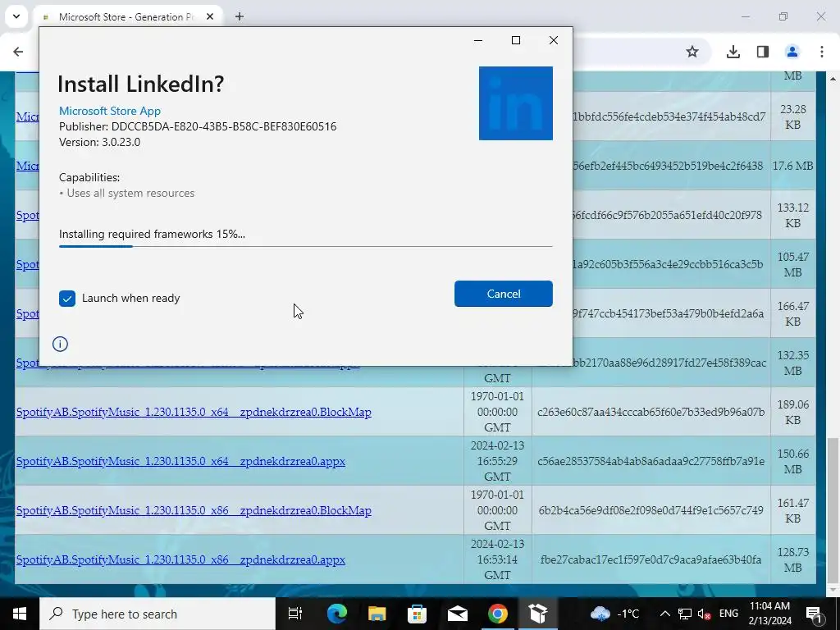This screenshot has width=840, height=630.
Task: Click the scrollbar up arrow
Action: [x=833, y=79]
